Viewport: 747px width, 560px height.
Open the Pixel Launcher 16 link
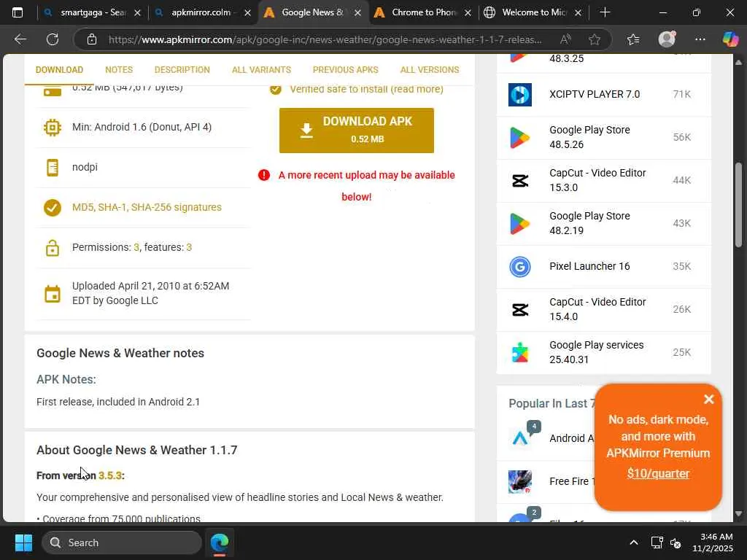tap(589, 266)
